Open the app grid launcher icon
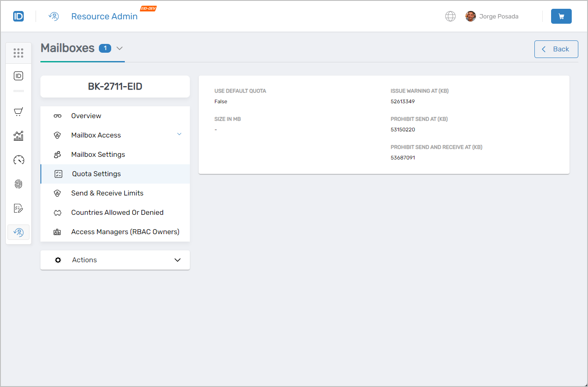Screen dimensions: 588x387 click(18, 53)
